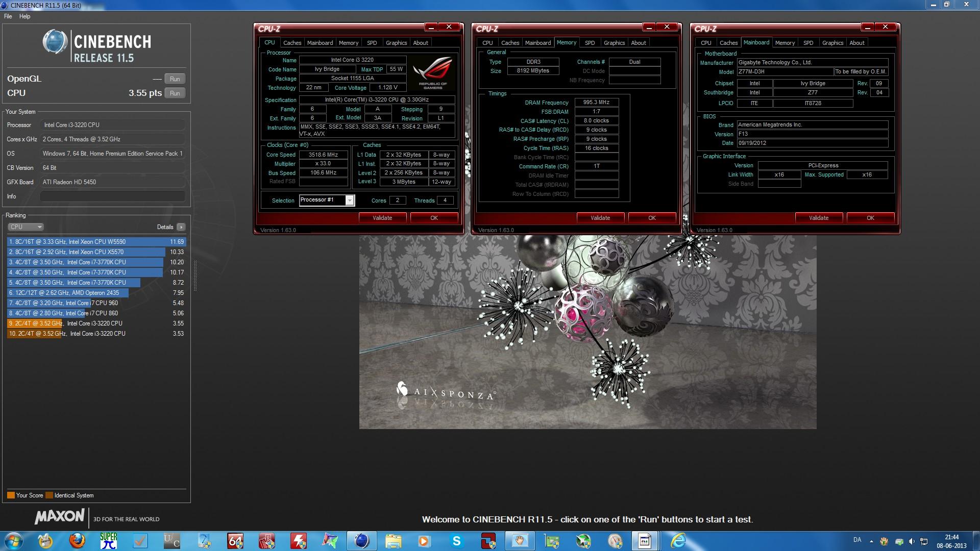The image size is (980, 551).
Task: Click Validate in the CPU tab window
Action: [x=382, y=218]
